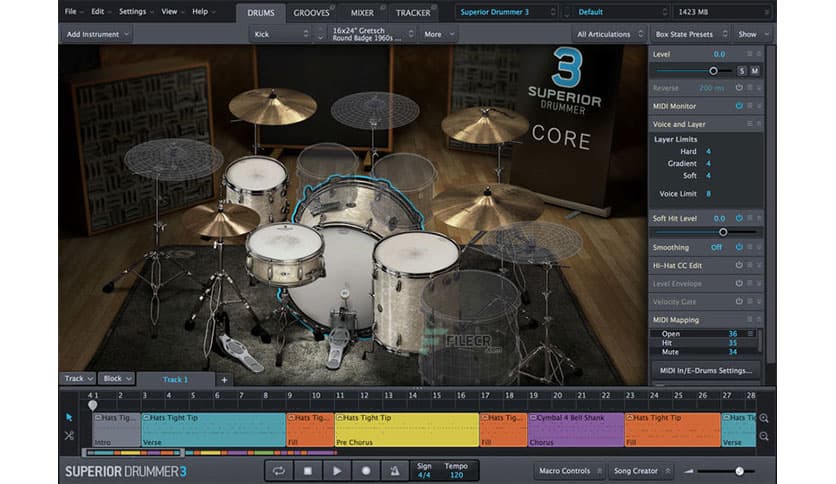Select the top right crash cymbal
This screenshot has height=484, width=836.
coord(484,124)
